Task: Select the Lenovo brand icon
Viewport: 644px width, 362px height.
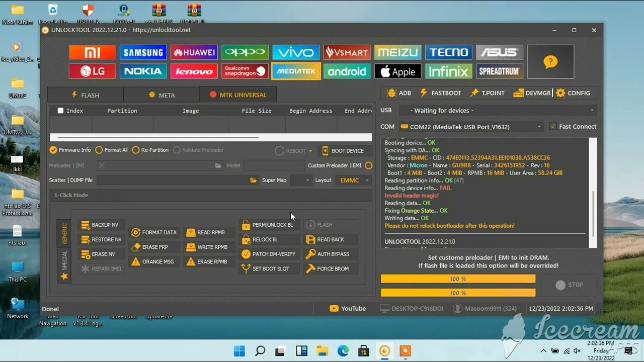Action: pyautogui.click(x=194, y=71)
